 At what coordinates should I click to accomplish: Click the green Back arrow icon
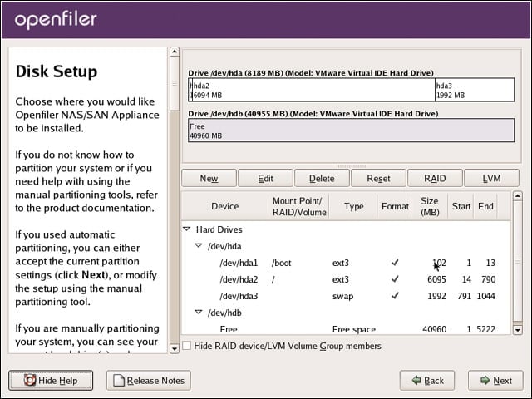pos(416,380)
